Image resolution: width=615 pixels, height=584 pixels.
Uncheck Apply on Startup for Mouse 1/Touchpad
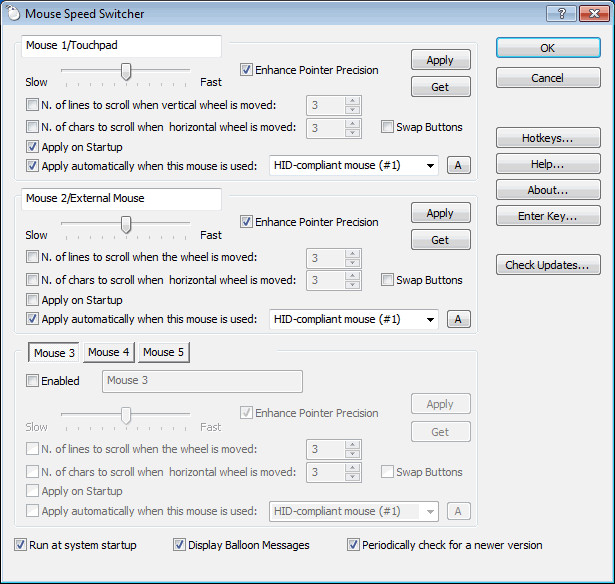tap(32, 147)
